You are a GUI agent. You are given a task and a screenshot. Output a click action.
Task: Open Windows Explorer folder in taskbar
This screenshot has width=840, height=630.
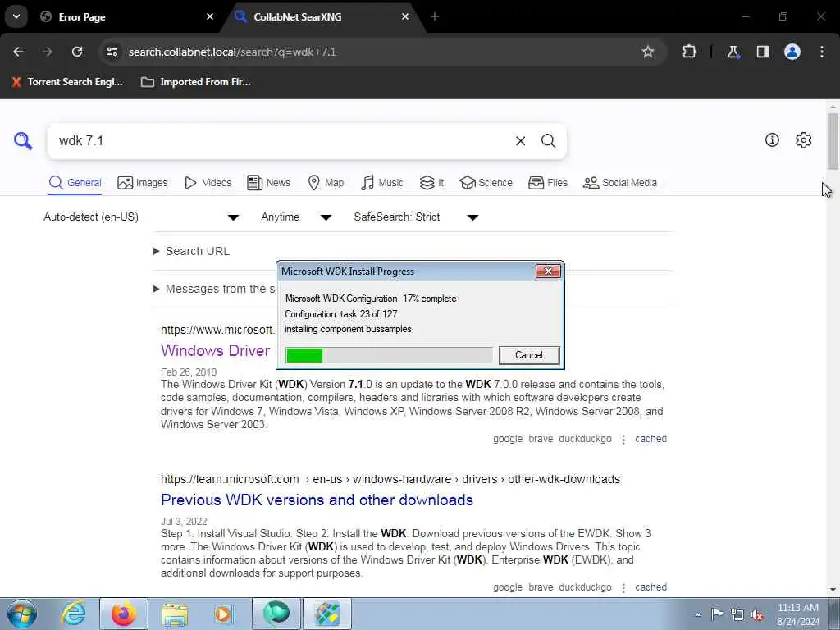[175, 614]
